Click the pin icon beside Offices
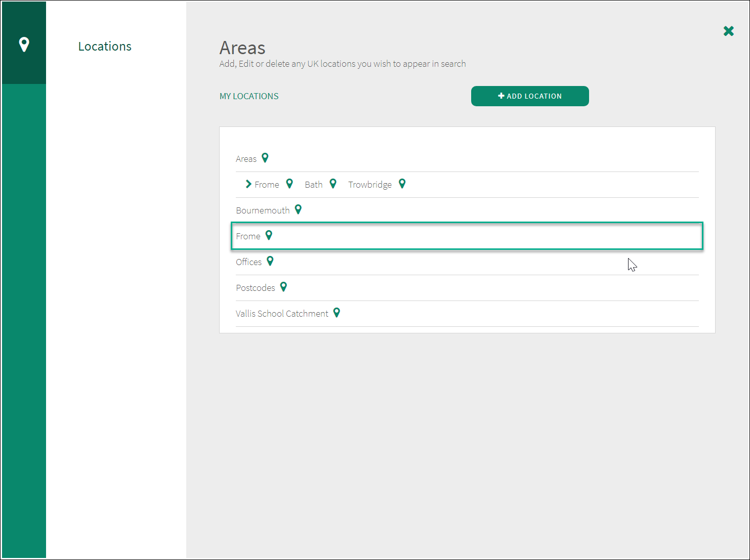 [x=270, y=261]
